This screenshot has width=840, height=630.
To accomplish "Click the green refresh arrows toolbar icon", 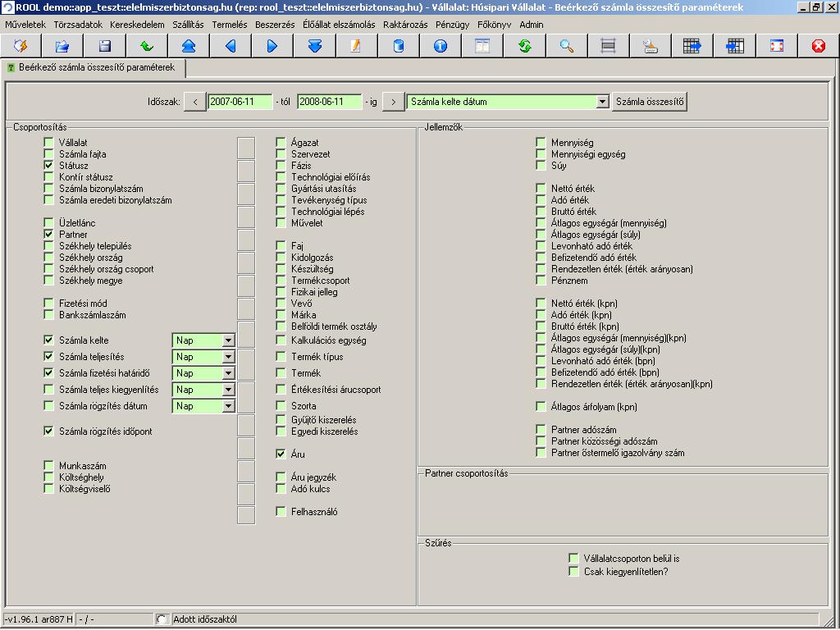I will click(x=524, y=46).
